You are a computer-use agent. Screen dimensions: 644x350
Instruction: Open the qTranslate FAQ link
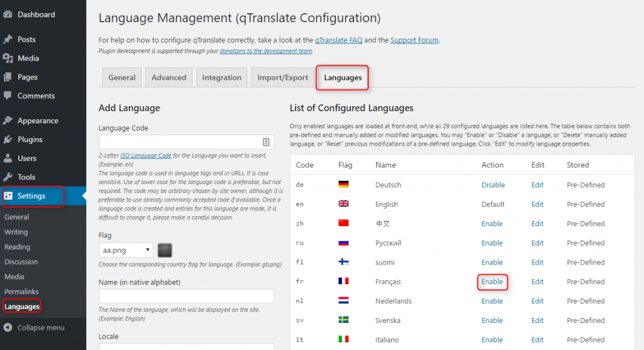click(338, 40)
